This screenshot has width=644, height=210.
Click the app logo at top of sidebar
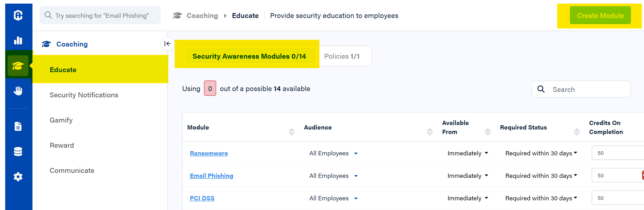[x=18, y=15]
